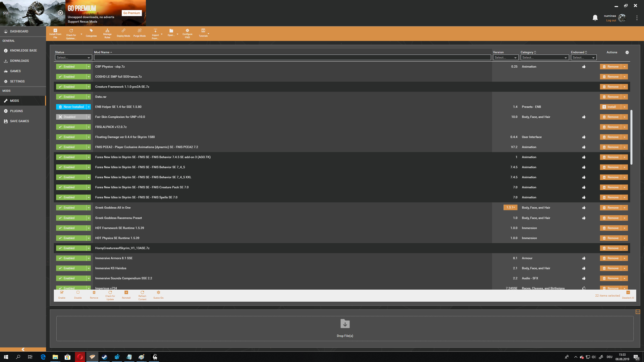
Task: Toggle Never Installed status of ENB Helper
Action: (x=71, y=107)
